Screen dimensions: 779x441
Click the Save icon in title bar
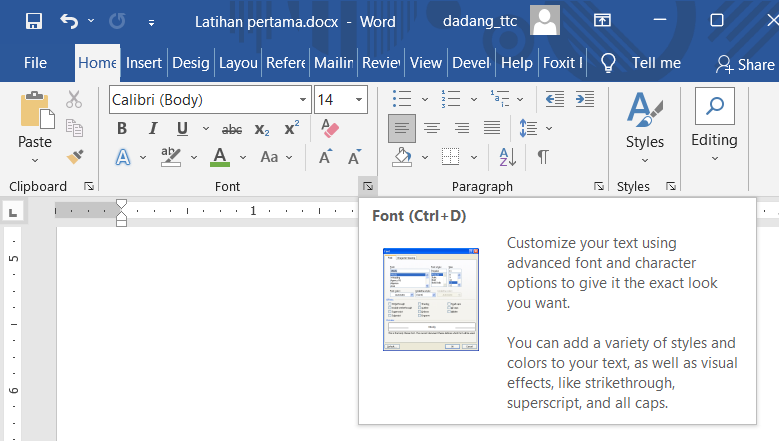pos(34,20)
